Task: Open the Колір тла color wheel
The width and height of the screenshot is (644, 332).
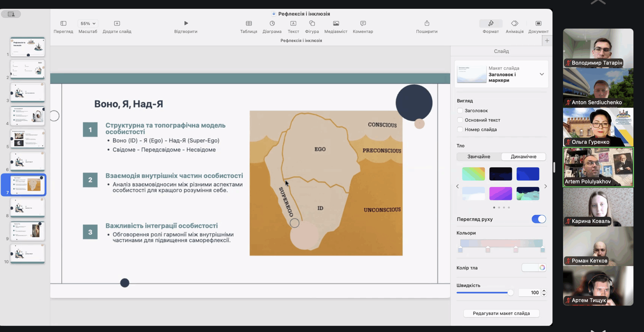Action: (542, 268)
